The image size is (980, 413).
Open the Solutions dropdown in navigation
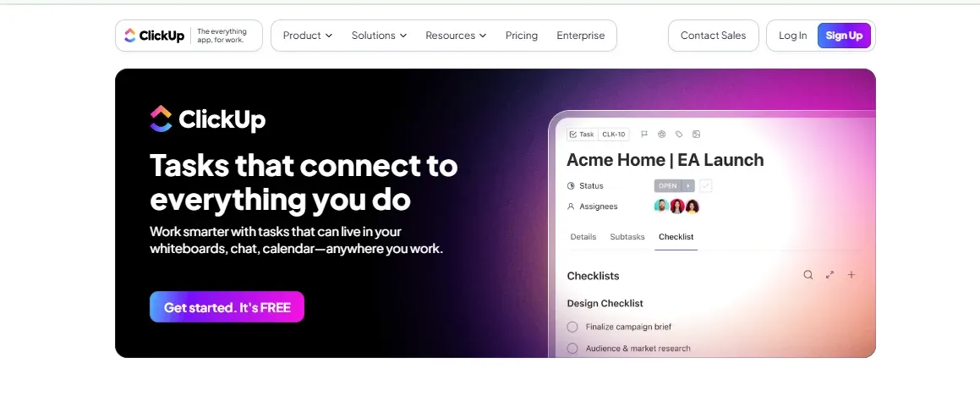379,36
